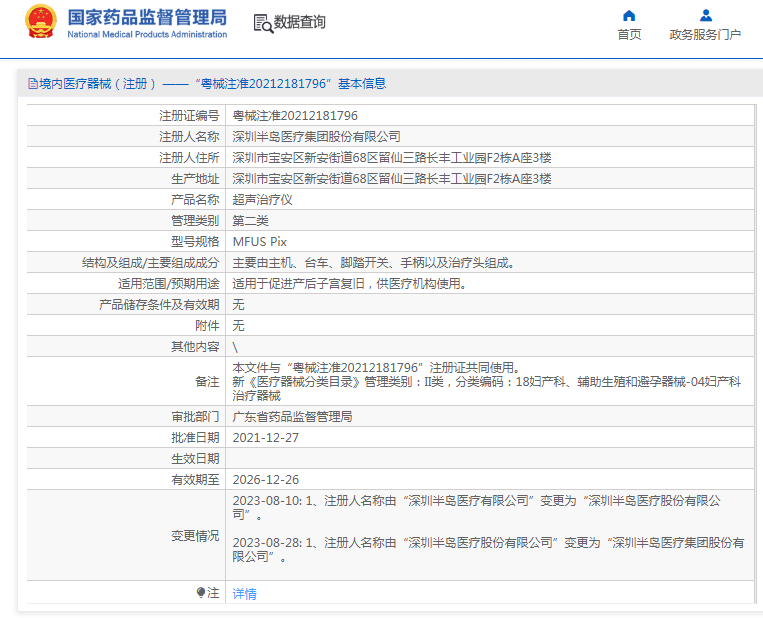Click the 变更情况 row label

point(195,536)
